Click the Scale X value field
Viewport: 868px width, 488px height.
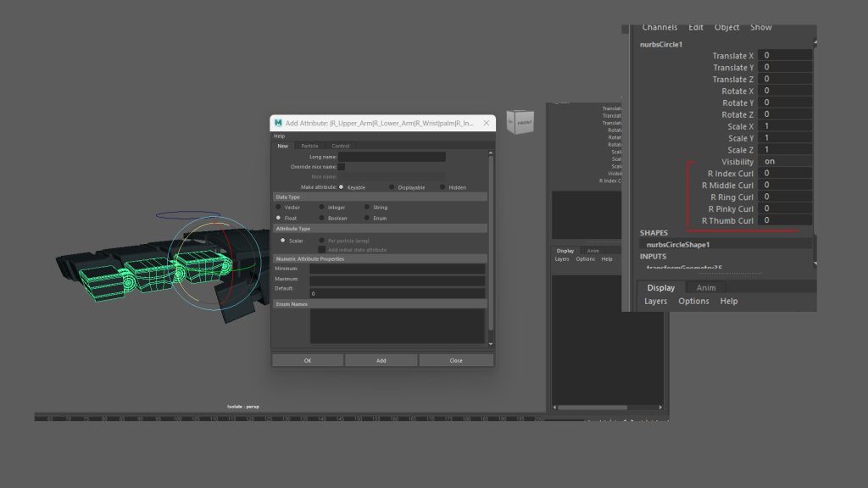785,126
